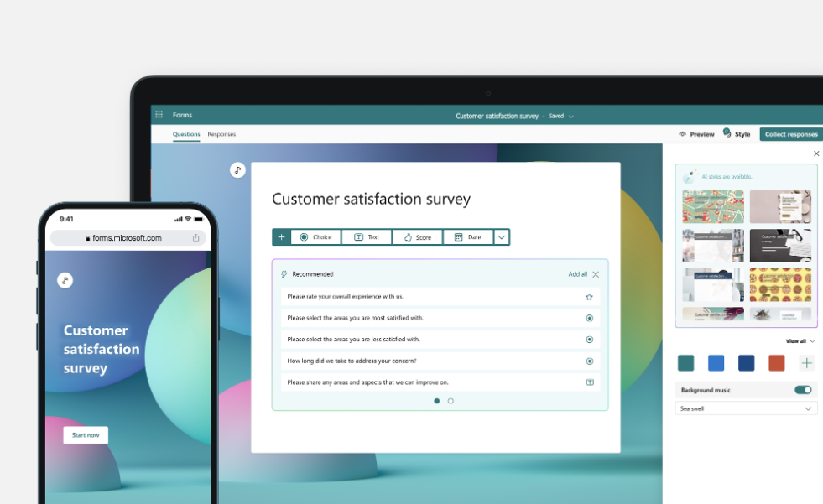This screenshot has height=504, width=823.
Task: Dismiss the Recommended questions panel
Action: 596,274
